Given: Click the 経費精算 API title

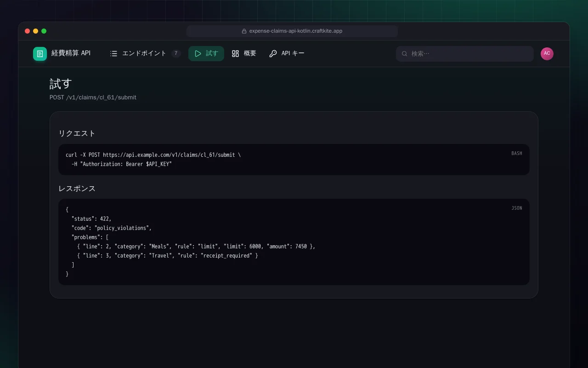Looking at the screenshot, I should point(71,53).
